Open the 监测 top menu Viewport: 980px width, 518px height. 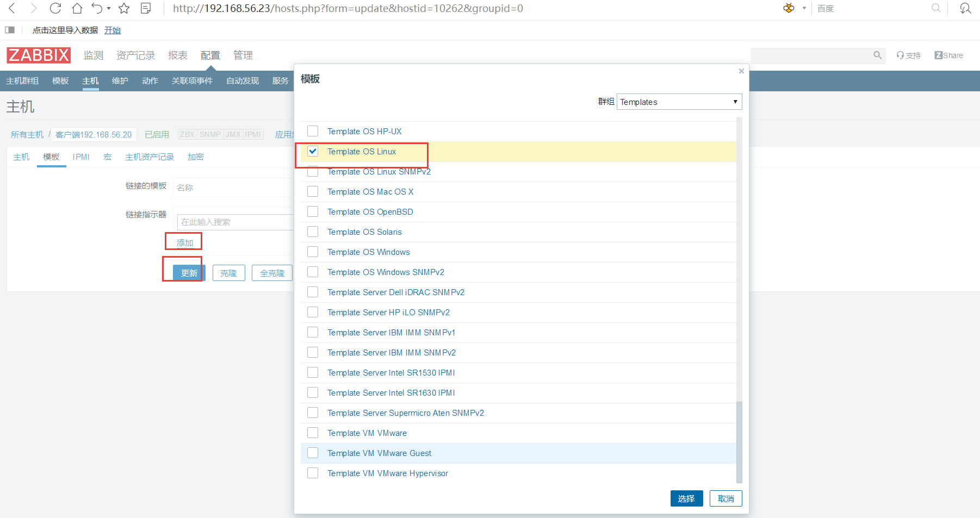(x=94, y=55)
